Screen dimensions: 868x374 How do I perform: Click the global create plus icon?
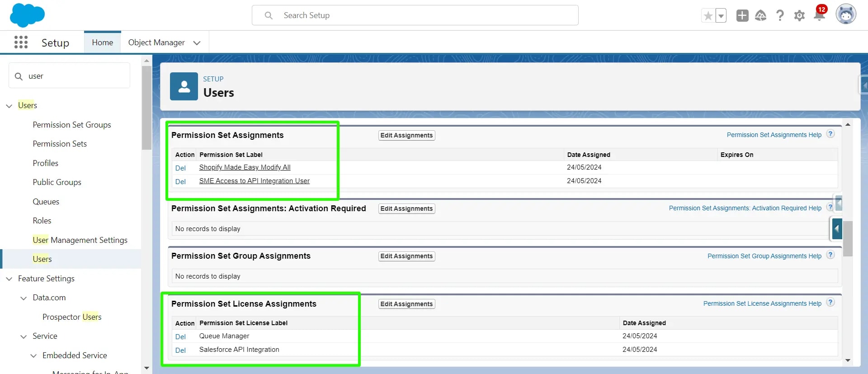[x=742, y=16]
